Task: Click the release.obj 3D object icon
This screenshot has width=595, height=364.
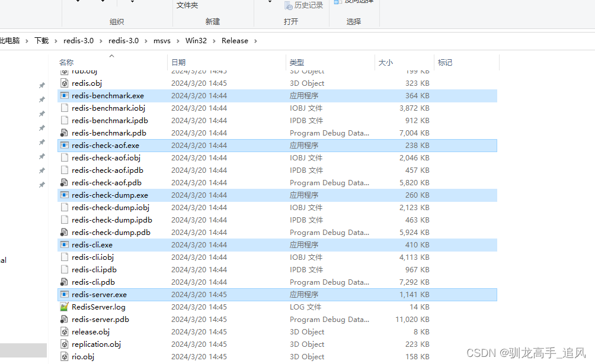Action: pyautogui.click(x=65, y=332)
